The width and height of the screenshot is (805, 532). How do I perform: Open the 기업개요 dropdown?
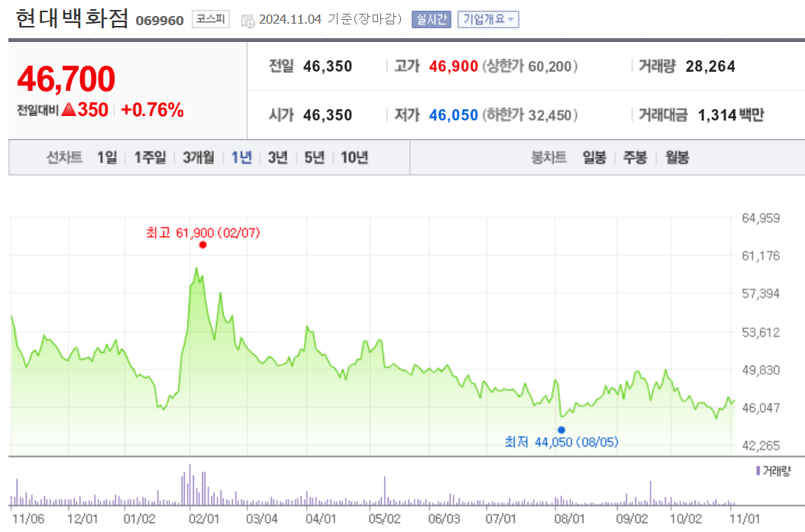pyautogui.click(x=488, y=20)
